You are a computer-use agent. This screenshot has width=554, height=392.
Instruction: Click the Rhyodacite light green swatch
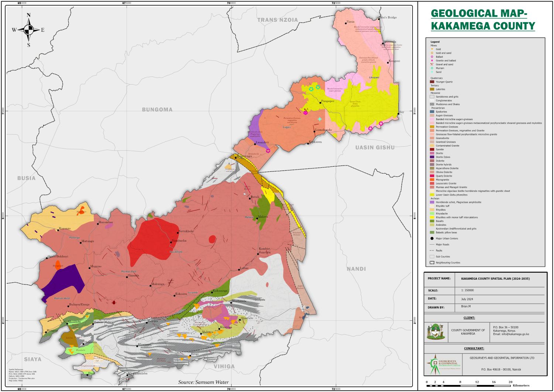[x=432, y=214]
